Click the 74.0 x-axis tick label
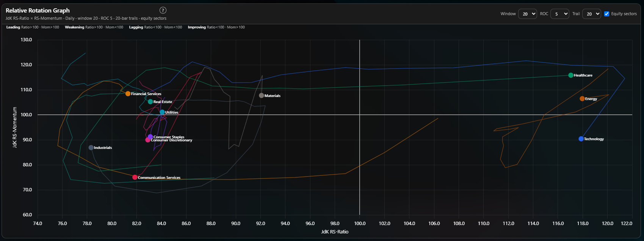Screen dimensions: 644x241 coord(38,224)
